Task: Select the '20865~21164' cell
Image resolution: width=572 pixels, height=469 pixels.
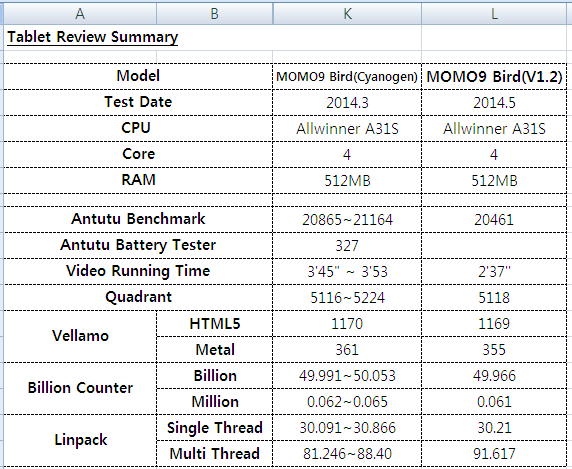Action: click(347, 220)
